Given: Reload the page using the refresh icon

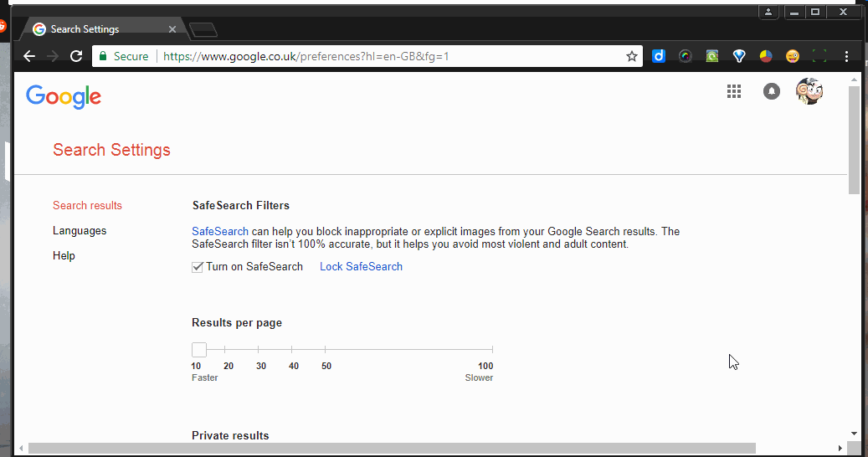Looking at the screenshot, I should tap(76, 56).
